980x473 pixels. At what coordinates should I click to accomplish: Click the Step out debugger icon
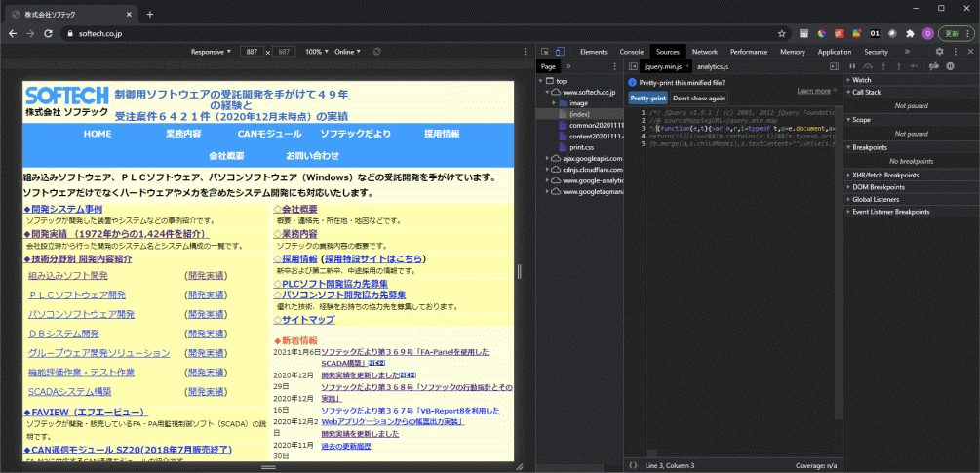[899, 66]
